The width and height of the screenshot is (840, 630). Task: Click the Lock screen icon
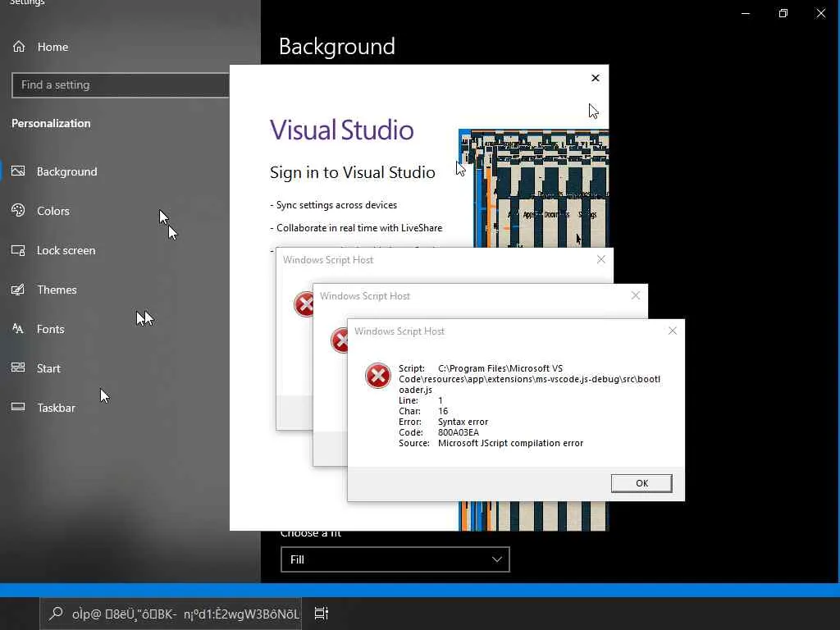click(x=18, y=250)
